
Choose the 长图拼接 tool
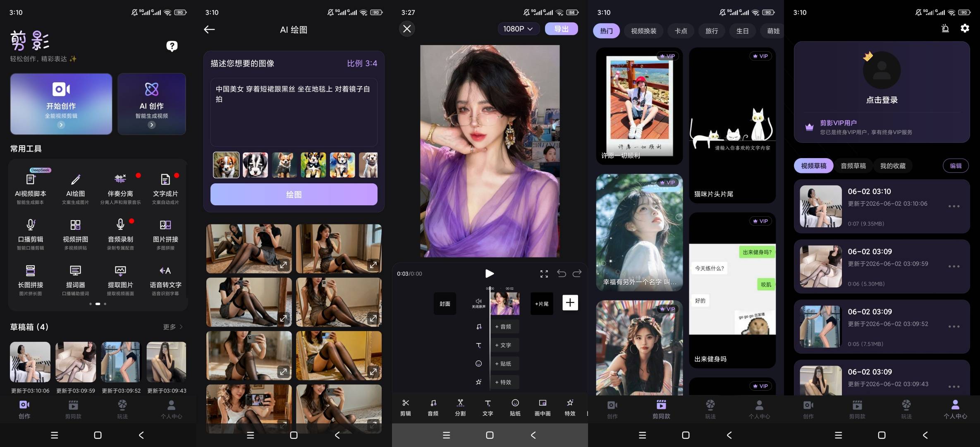31,280
